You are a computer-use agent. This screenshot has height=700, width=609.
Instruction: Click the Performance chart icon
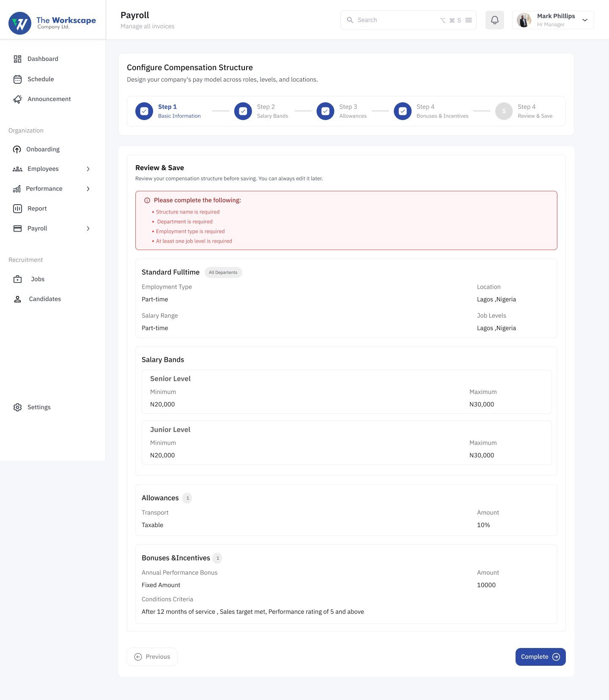coord(16,189)
